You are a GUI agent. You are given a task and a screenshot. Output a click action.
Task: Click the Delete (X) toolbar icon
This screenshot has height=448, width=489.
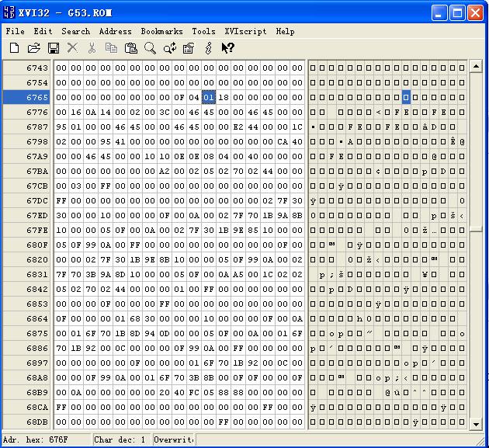click(x=73, y=48)
